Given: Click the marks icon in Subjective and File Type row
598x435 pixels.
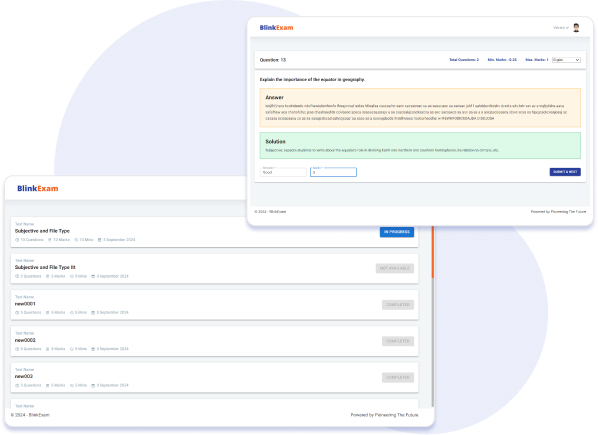Looking at the screenshot, I should (50, 240).
